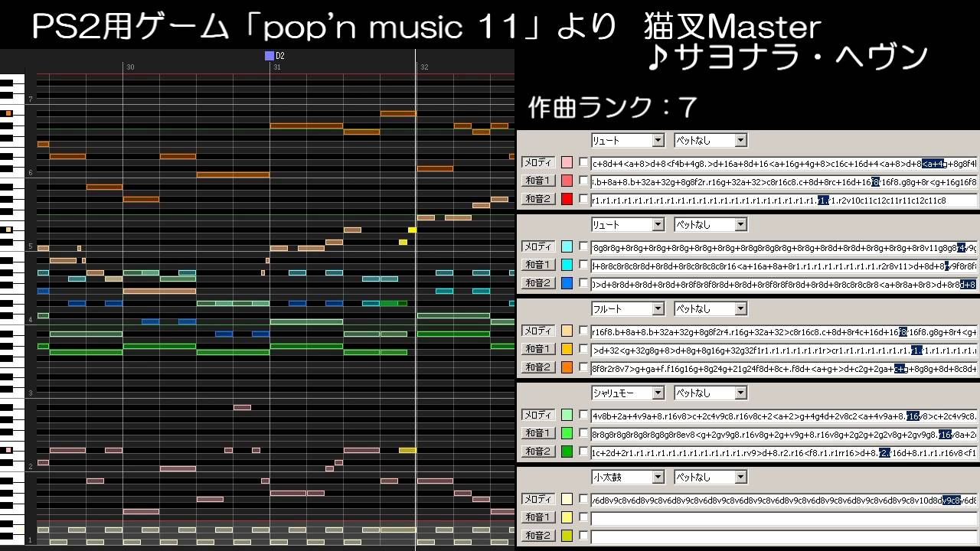The image size is (980, 551).
Task: Toggle the checkbox beside the pink メロディ swatch
Action: 583,162
